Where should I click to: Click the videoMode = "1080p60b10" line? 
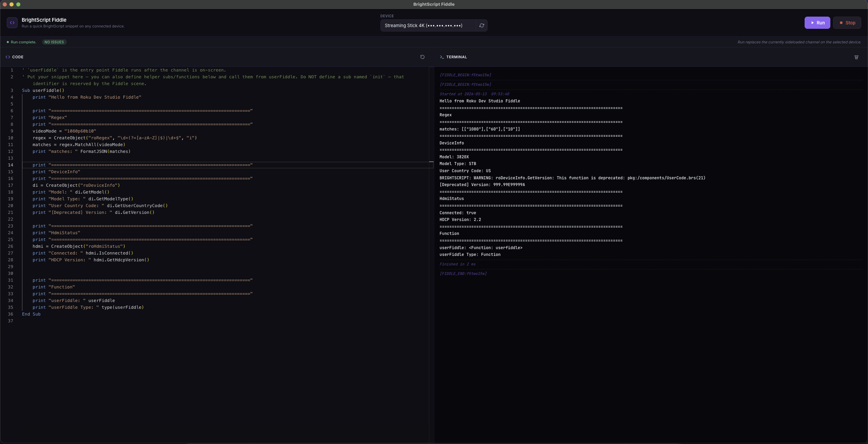click(64, 131)
